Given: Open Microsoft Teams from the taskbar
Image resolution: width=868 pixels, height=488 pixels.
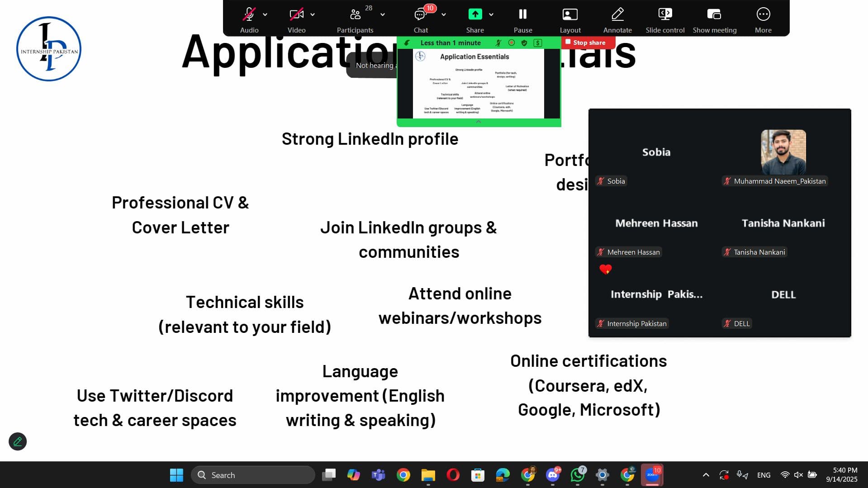Looking at the screenshot, I should point(378,475).
